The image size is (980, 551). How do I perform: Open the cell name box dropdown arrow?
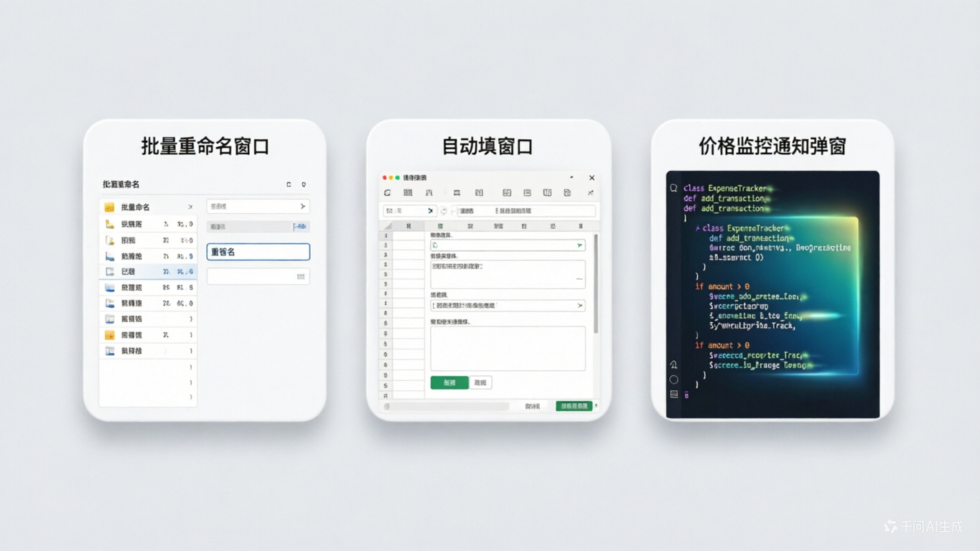(x=430, y=211)
